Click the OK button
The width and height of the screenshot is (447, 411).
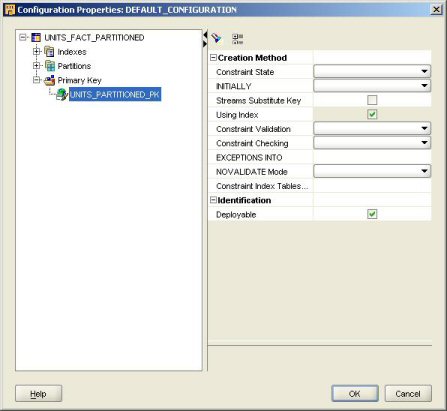pos(355,394)
